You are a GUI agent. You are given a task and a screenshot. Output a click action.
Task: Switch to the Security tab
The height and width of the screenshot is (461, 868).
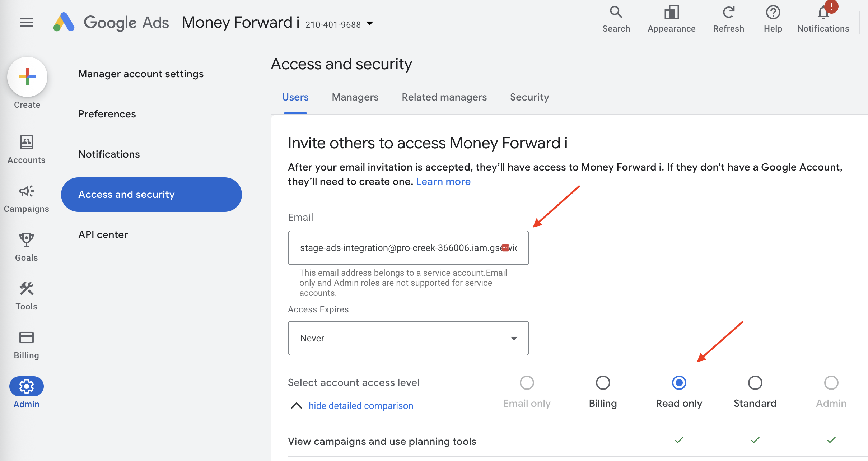point(529,97)
